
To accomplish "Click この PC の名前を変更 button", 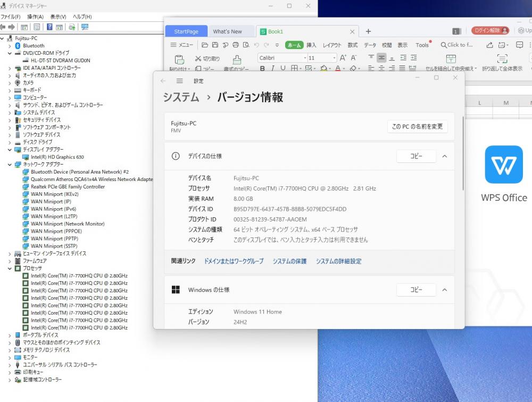I will (x=417, y=127).
